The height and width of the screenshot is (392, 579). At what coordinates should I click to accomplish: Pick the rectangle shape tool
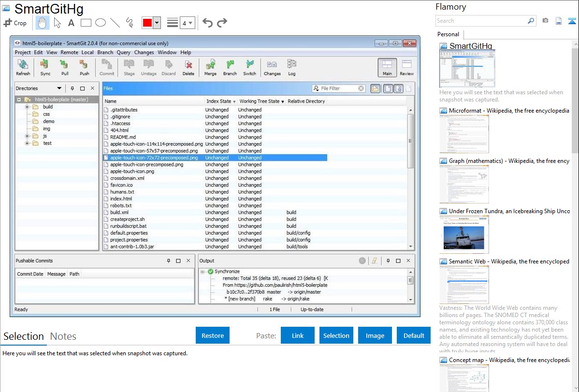[x=86, y=23]
